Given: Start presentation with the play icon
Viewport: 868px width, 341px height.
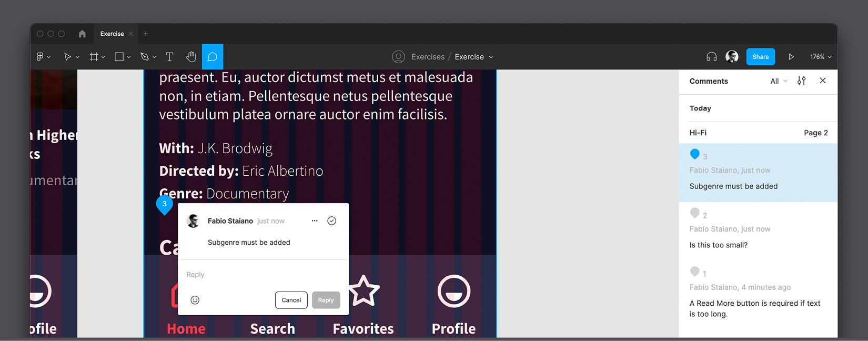Looking at the screenshot, I should click(791, 57).
